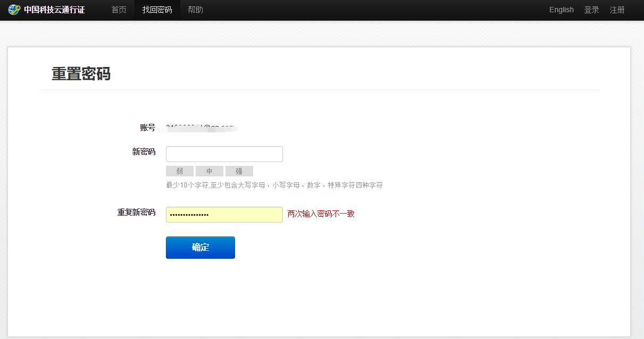Screen dimensions: 644x339
Task: Click the red 两次输入密码不一致 error message
Action: click(321, 214)
